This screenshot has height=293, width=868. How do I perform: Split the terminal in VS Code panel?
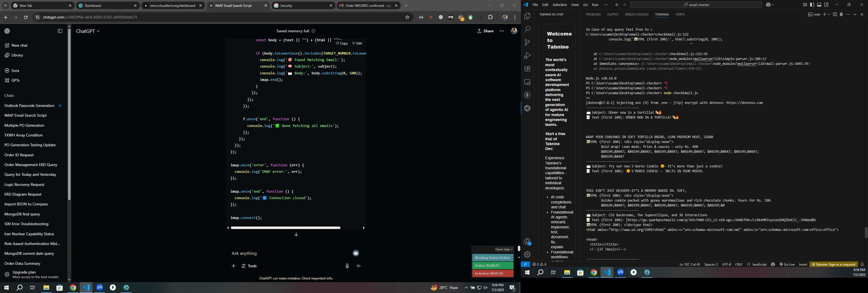point(835,14)
